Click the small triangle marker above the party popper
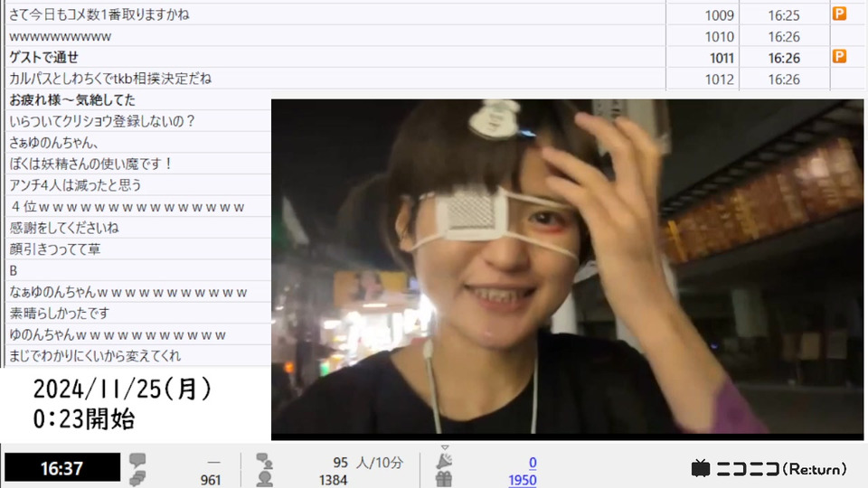This screenshot has height=488, width=868. [445, 447]
